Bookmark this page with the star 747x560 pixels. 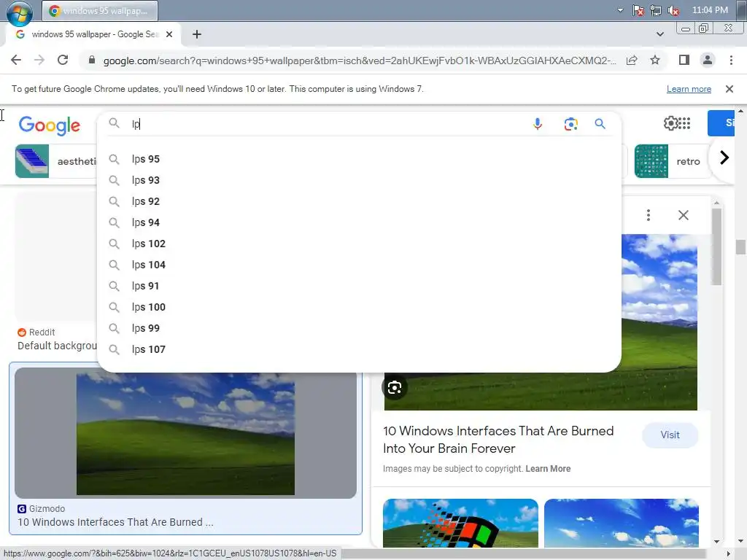pyautogui.click(x=655, y=60)
